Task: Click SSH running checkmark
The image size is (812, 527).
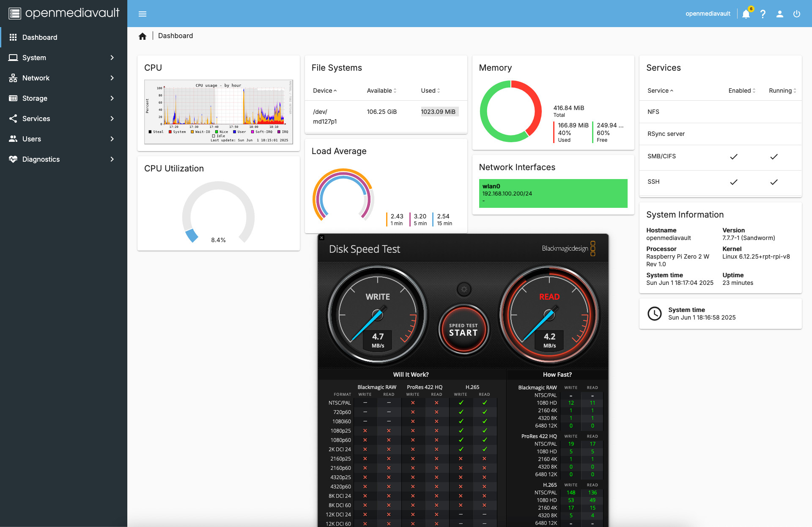Action: click(x=774, y=182)
